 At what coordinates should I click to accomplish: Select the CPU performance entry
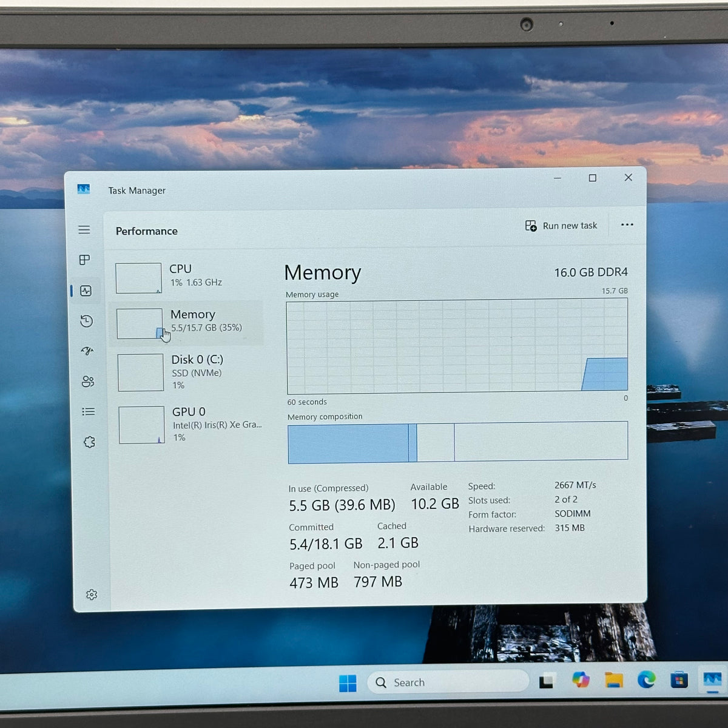(x=188, y=278)
